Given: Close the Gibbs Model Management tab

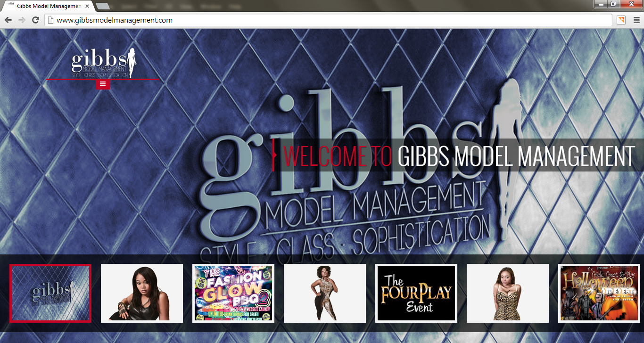Looking at the screenshot, I should point(87,7).
